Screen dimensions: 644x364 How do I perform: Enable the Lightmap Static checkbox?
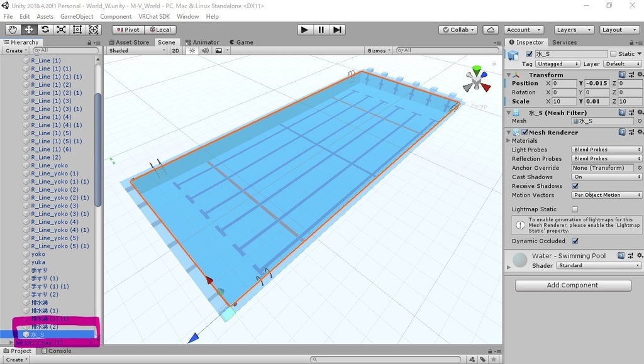[x=575, y=208]
